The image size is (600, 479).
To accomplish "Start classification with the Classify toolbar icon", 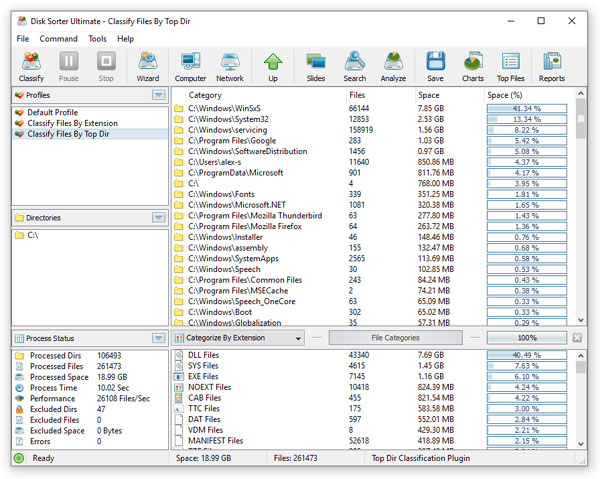I will coord(31,67).
